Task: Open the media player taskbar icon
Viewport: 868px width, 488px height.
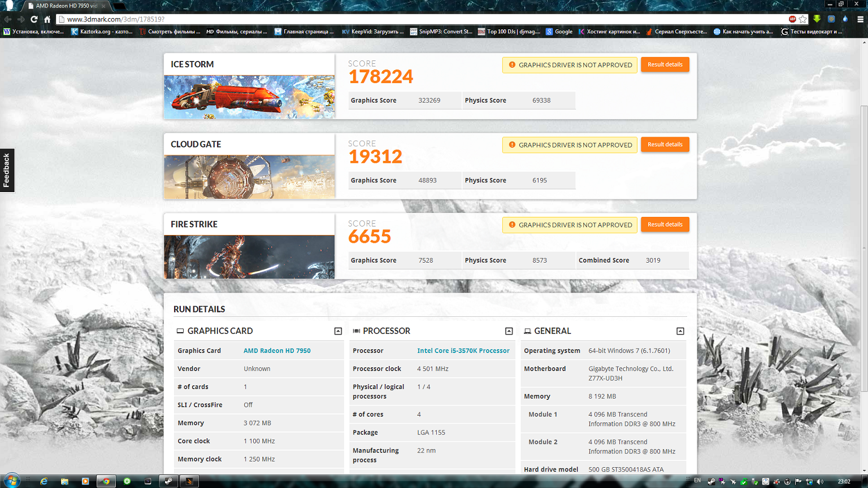Action: [85, 481]
